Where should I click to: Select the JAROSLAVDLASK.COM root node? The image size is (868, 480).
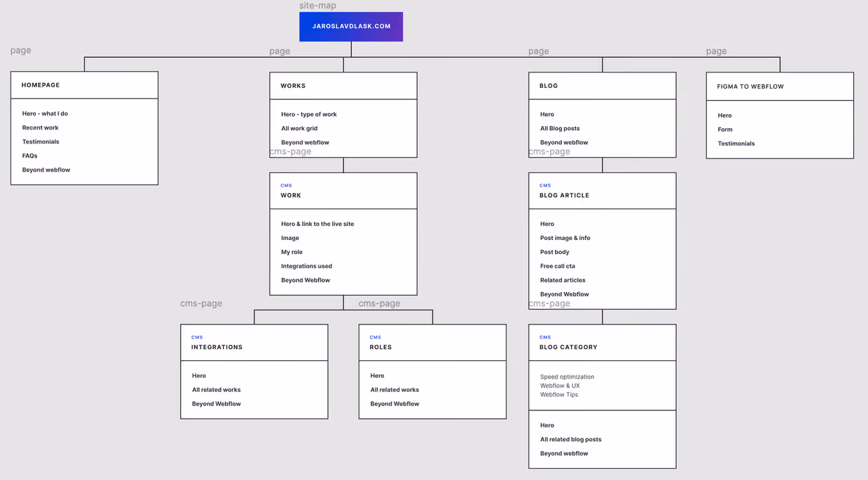point(351,27)
